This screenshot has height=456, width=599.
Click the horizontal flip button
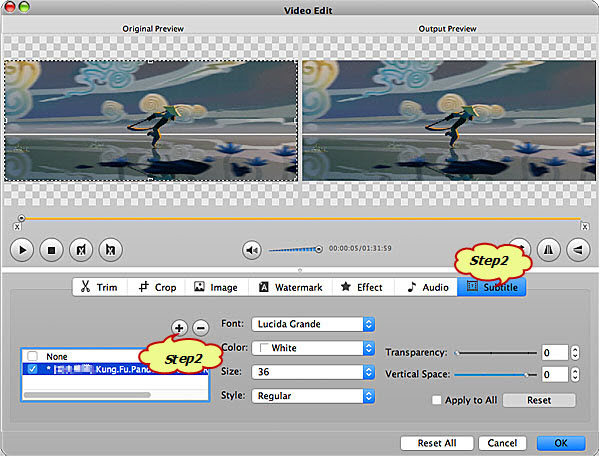point(549,250)
